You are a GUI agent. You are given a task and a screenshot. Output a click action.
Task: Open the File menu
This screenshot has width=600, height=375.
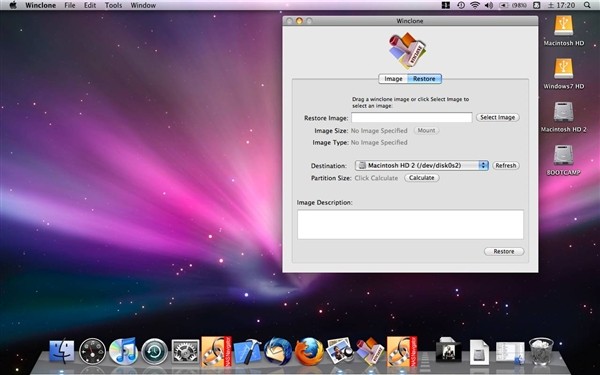[70, 5]
